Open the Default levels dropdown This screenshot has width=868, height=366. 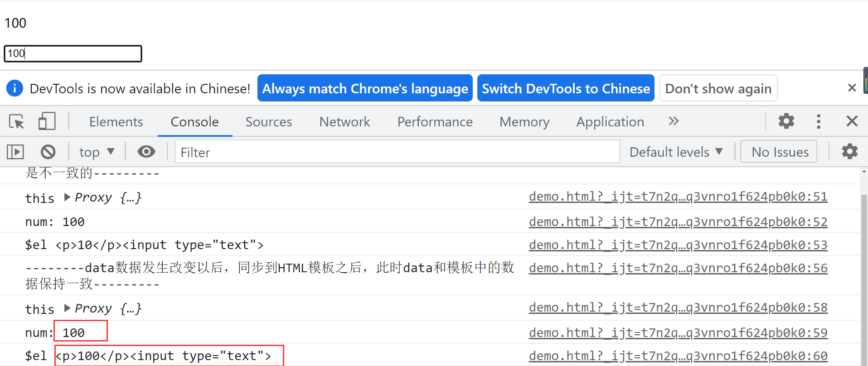coord(676,152)
